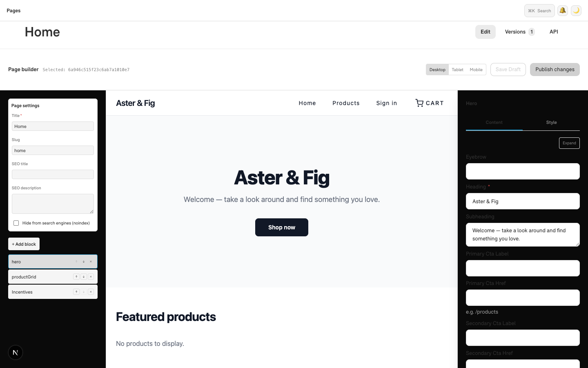The image size is (588, 368).
Task: Remove the productGrid block
Action: (91, 277)
